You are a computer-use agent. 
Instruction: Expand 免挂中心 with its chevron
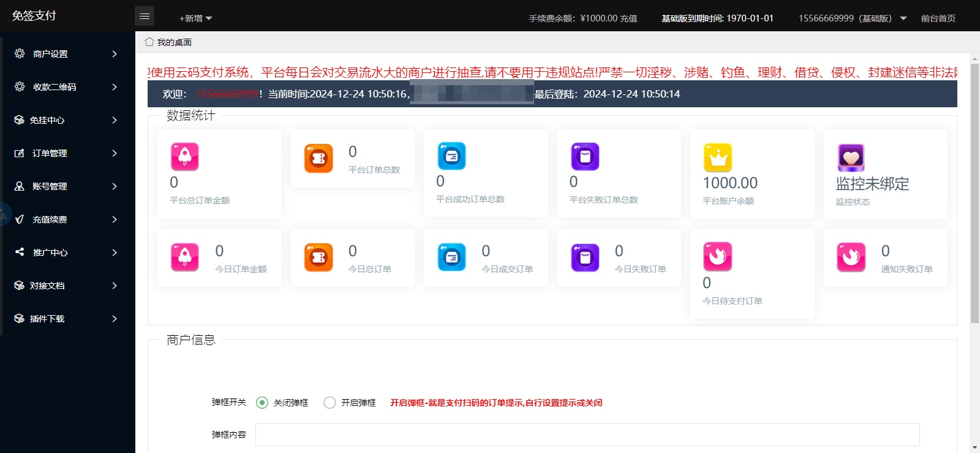tap(115, 120)
